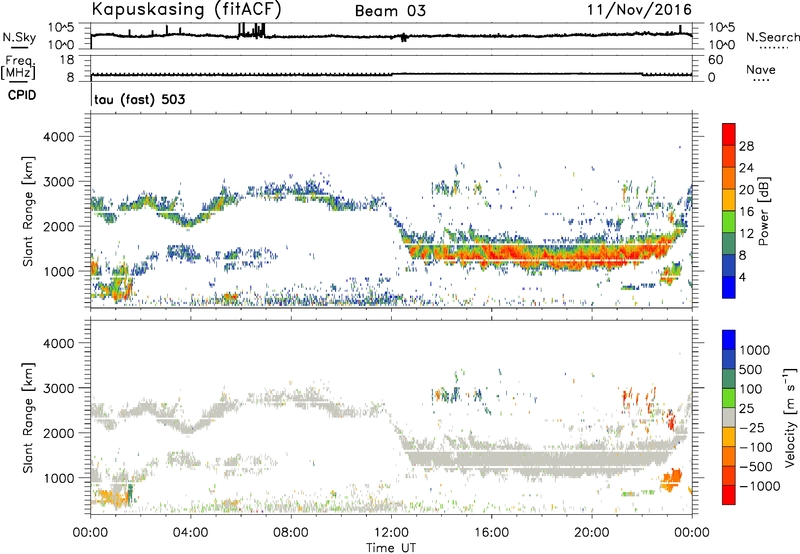This screenshot has height=554, width=800.
Task: Click the blue top of velocity colorbar
Action: click(729, 339)
